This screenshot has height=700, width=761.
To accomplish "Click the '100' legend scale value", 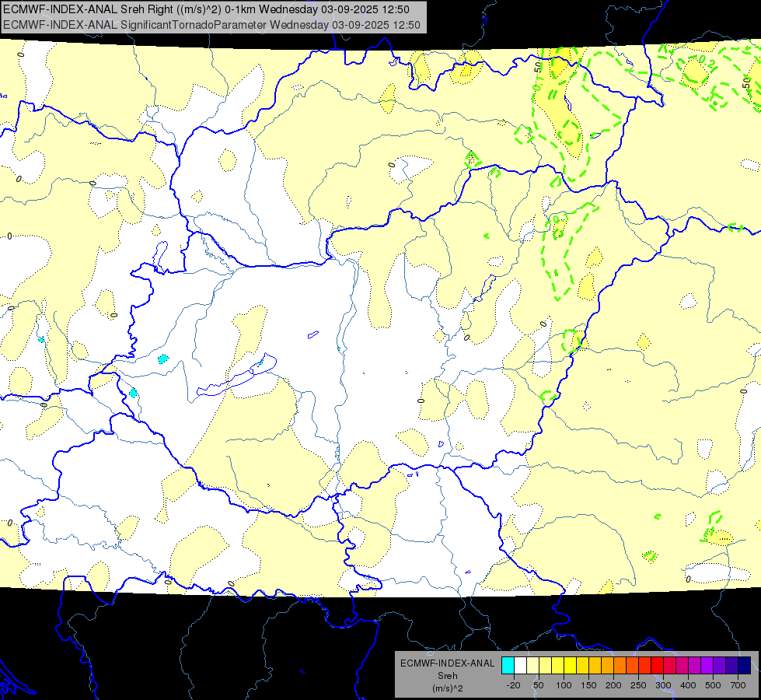I will pyautogui.click(x=564, y=685).
